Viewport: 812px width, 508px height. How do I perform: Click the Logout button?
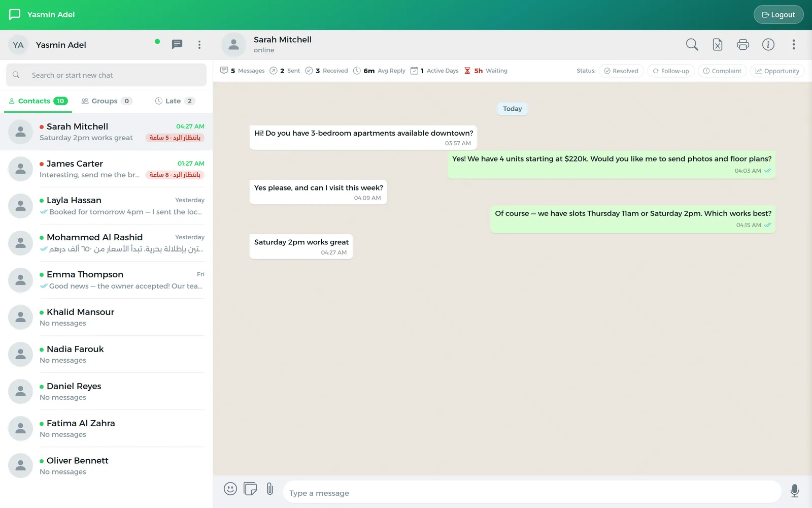click(779, 15)
